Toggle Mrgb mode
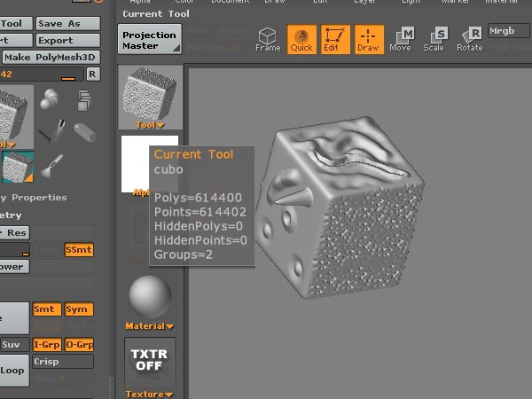The width and height of the screenshot is (532, 399). coord(508,31)
